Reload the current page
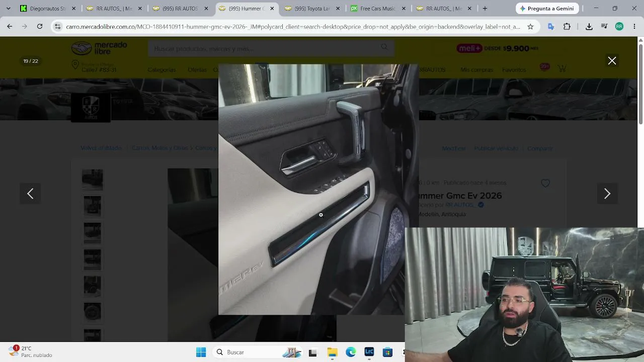 [40, 27]
